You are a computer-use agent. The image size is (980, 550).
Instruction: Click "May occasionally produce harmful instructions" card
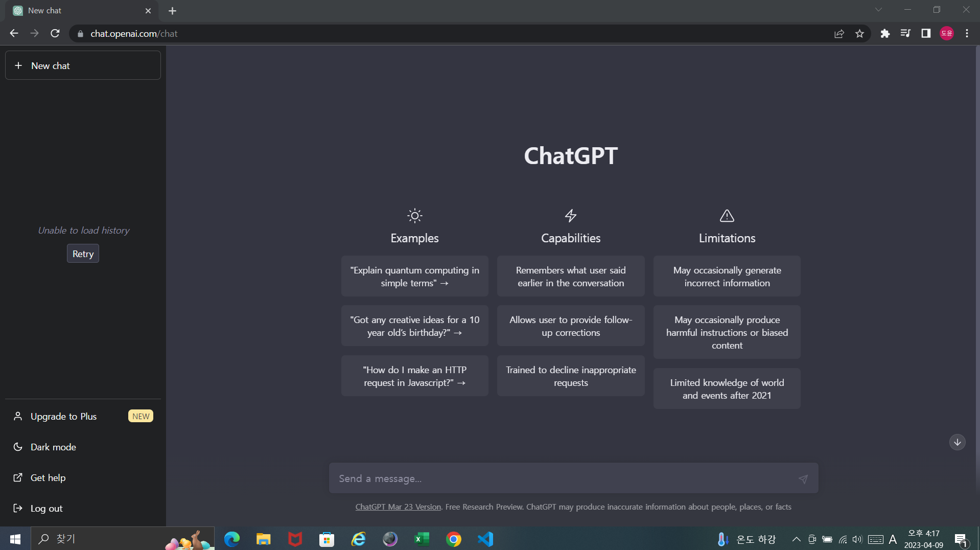[727, 332]
